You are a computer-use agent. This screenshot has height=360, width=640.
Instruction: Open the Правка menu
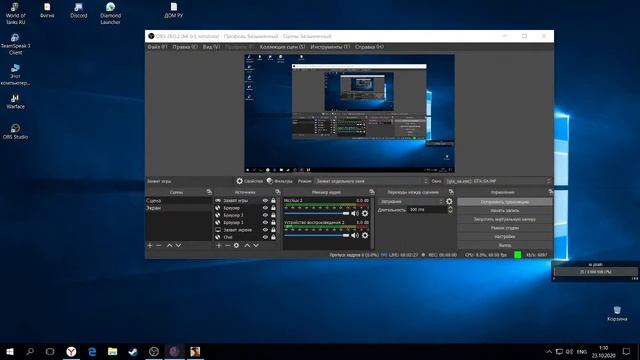click(x=184, y=47)
